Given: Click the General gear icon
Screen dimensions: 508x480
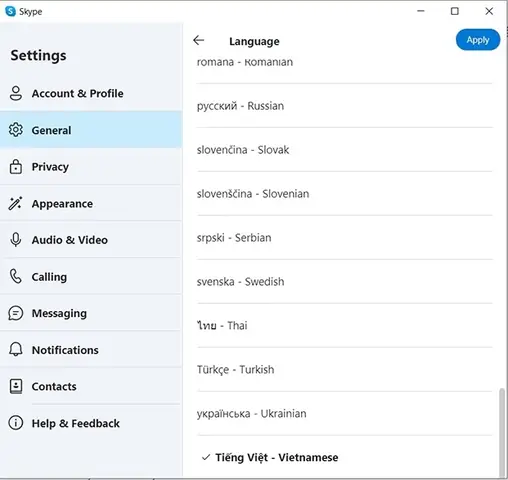Looking at the screenshot, I should (16, 130).
